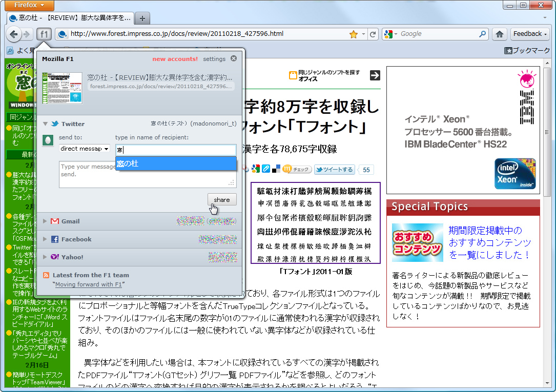556x392 pixels.
Task: Collapse the Twitter section in the F1 panel
Action: coord(46,123)
